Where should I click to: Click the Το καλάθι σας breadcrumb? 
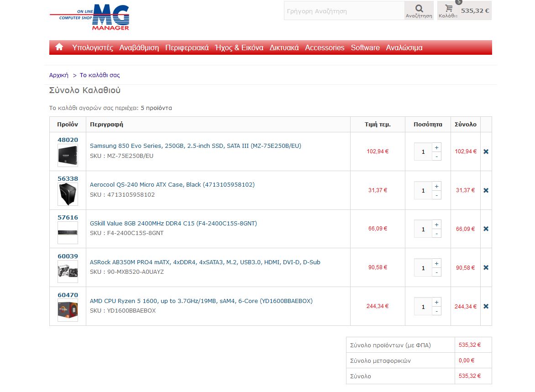pyautogui.click(x=100, y=75)
